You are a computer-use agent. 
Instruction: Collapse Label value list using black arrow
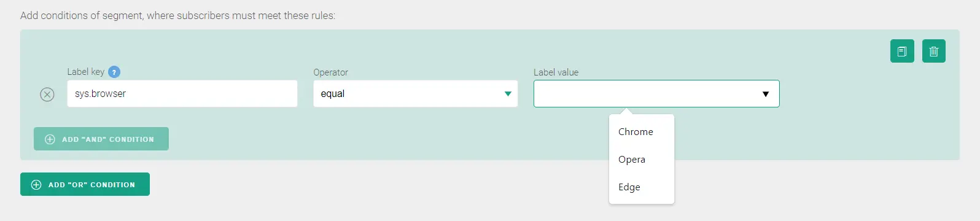tap(766, 94)
